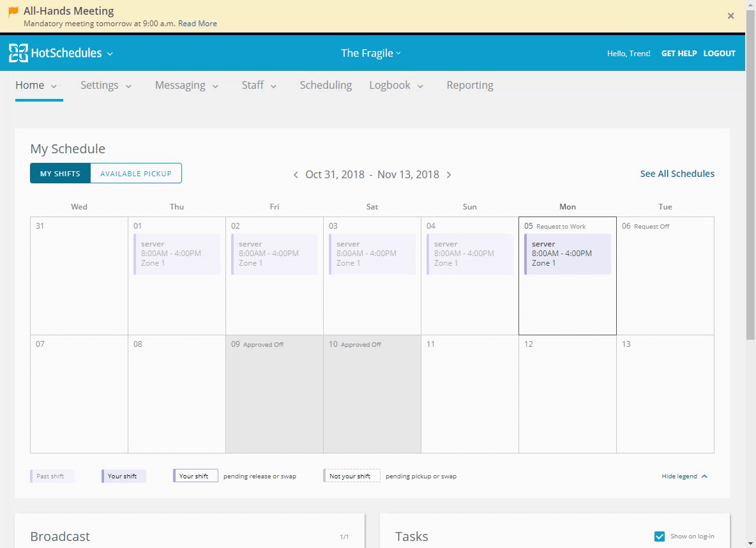756x548 pixels.
Task: Advance to next date range arrow
Action: 449,175
